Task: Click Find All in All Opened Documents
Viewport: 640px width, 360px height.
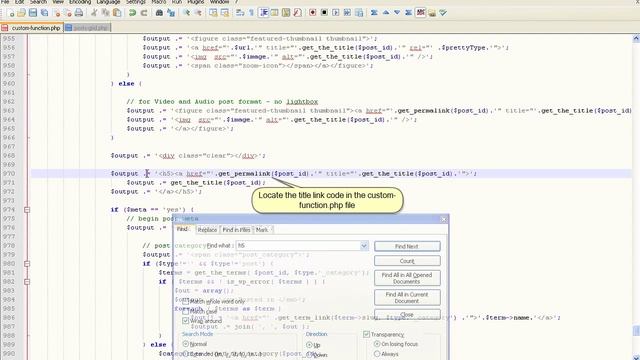Action: [407, 278]
